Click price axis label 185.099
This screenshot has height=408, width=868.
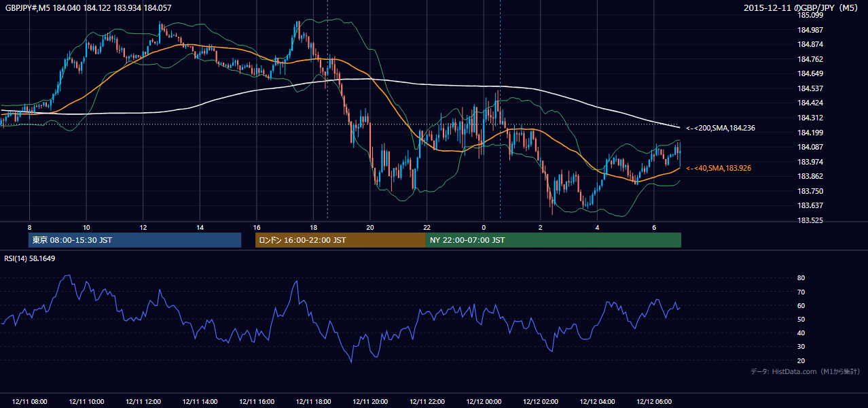810,15
